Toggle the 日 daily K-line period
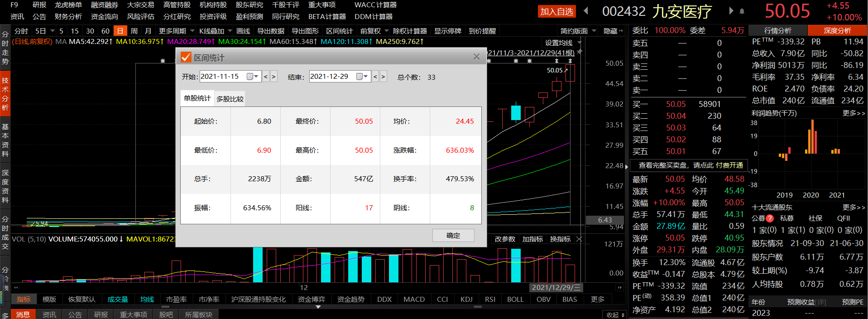868x319 pixels. (120, 31)
